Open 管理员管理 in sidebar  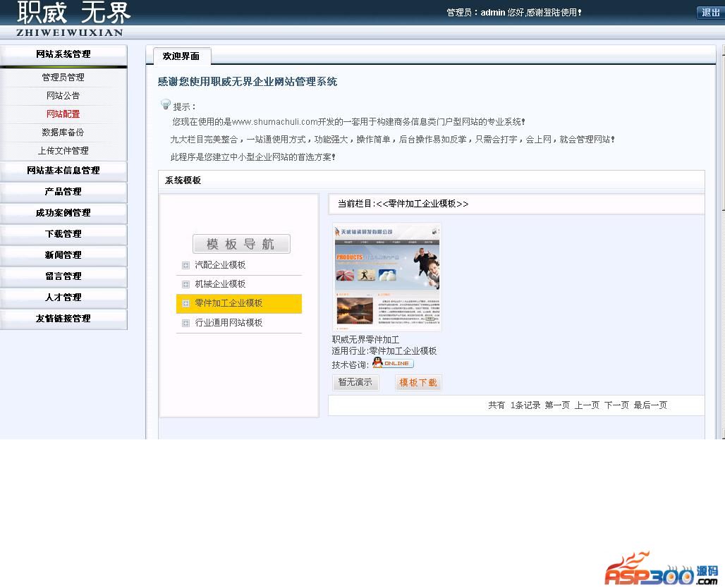coord(63,78)
